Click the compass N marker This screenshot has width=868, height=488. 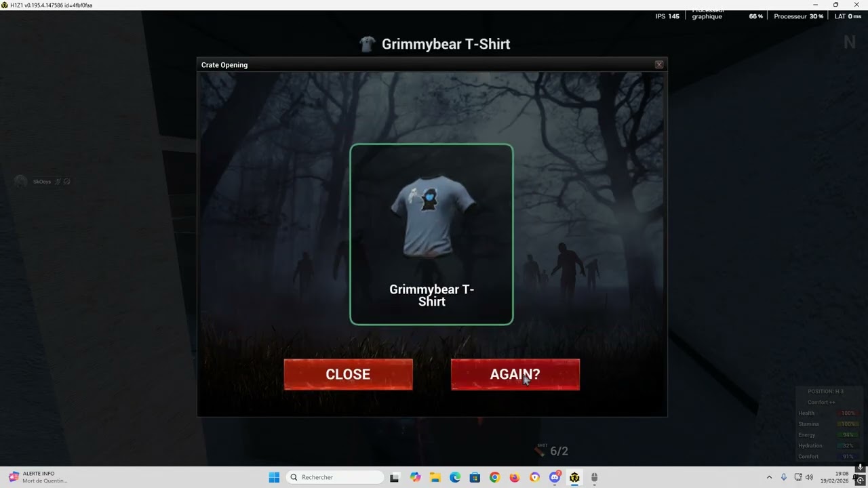click(850, 43)
